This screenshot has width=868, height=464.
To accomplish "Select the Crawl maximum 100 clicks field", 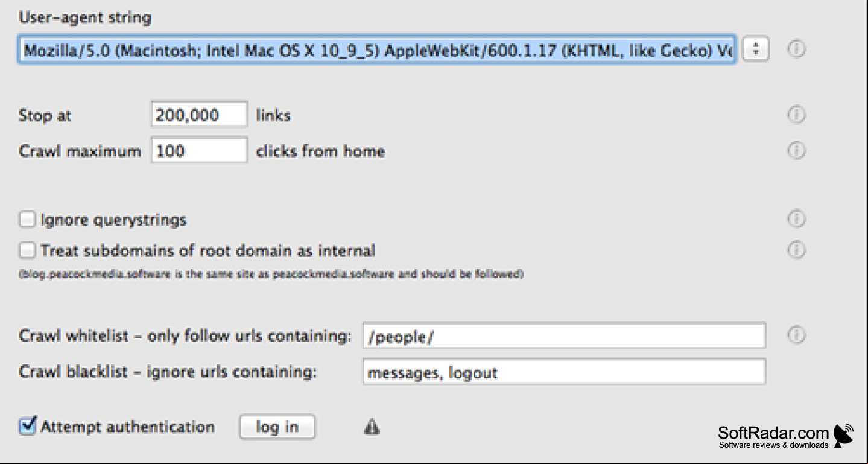I will pyautogui.click(x=199, y=150).
